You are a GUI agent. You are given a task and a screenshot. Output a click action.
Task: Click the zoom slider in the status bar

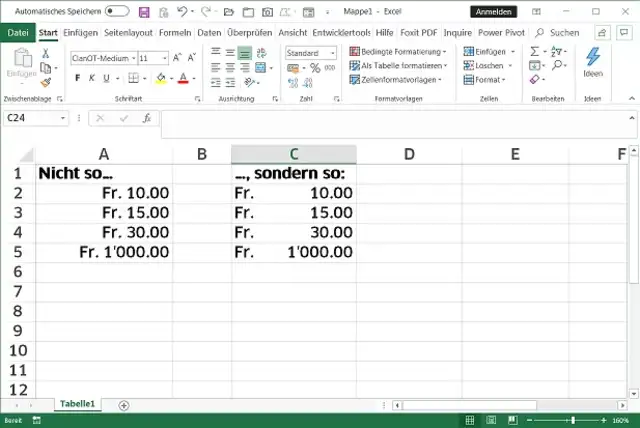pyautogui.click(x=571, y=421)
